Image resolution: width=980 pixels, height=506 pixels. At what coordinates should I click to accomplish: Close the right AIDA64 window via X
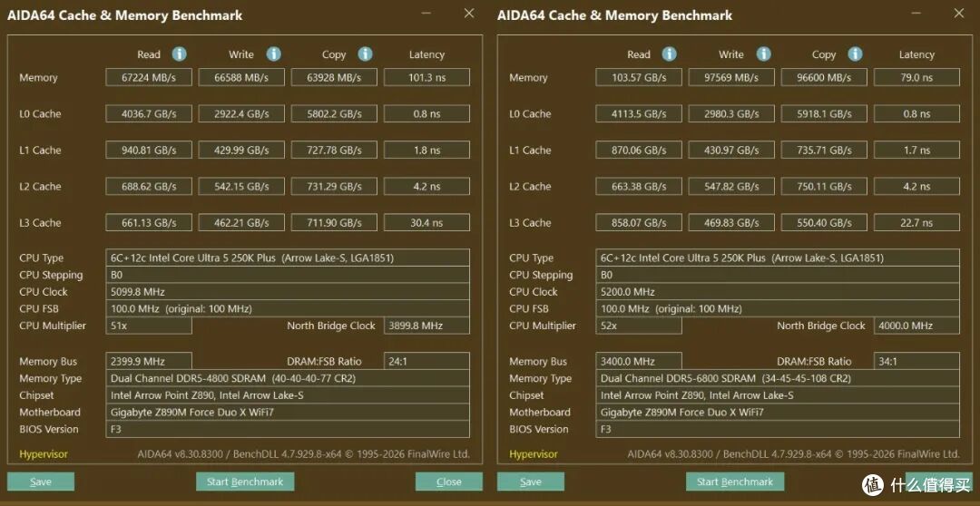point(959,13)
